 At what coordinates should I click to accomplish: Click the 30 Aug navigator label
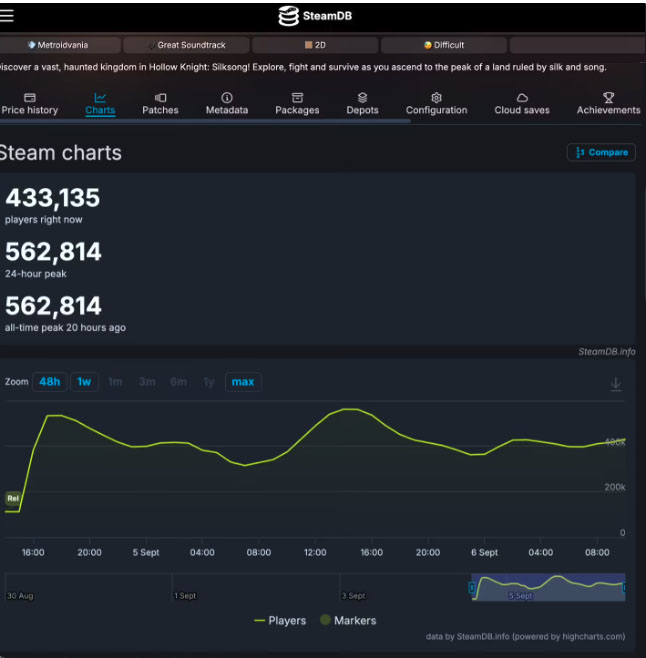pyautogui.click(x=20, y=596)
